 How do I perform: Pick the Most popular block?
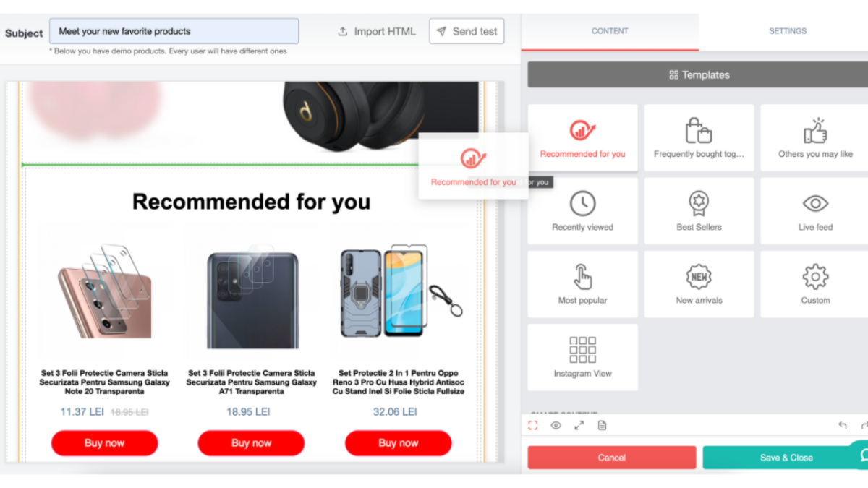pyautogui.click(x=582, y=284)
